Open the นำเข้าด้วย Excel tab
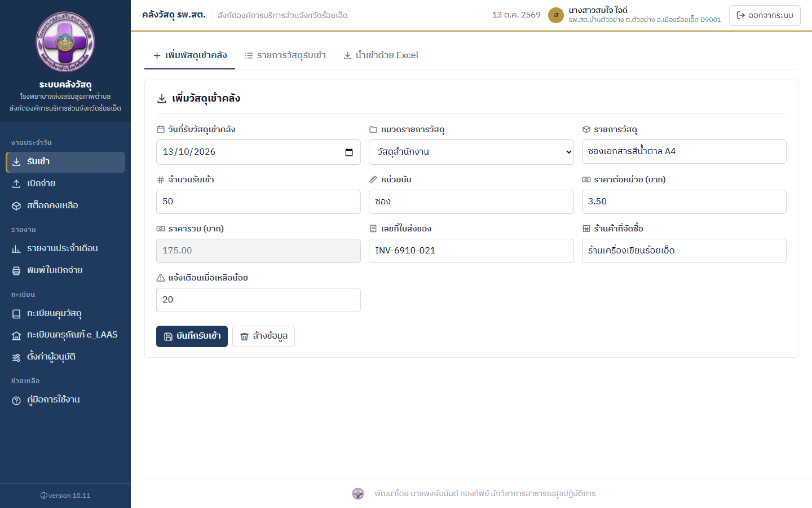The height and width of the screenshot is (508, 812). click(381, 55)
